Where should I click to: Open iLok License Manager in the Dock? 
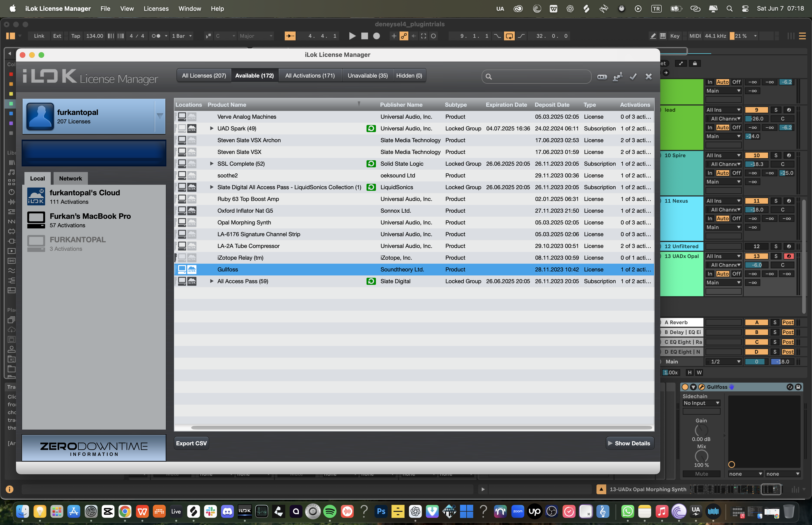245,511
